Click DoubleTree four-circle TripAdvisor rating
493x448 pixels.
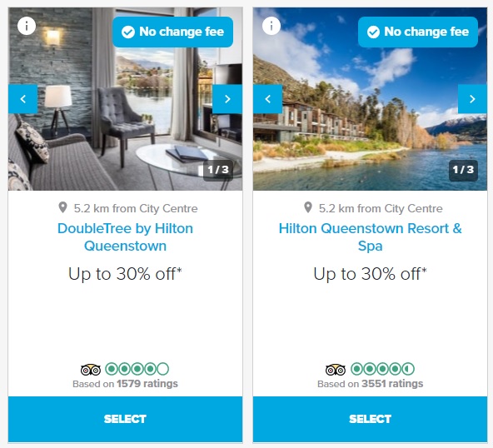(x=137, y=369)
